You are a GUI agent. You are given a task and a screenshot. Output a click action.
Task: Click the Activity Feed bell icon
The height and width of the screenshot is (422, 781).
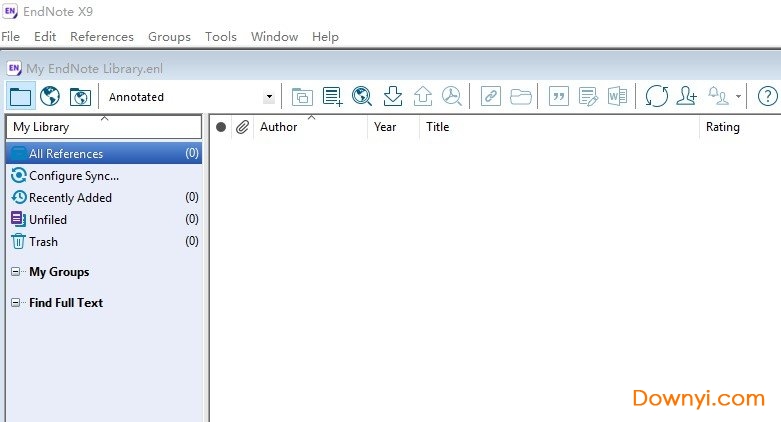719,96
